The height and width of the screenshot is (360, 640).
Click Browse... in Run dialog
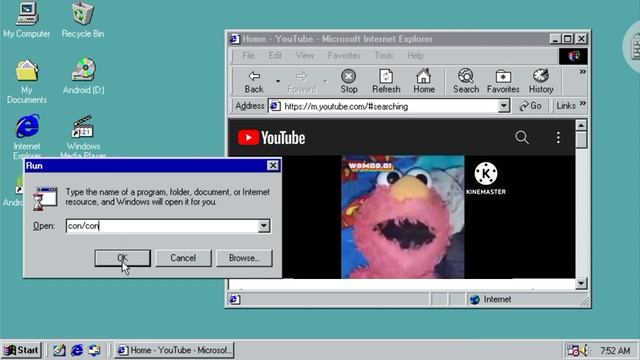244,258
